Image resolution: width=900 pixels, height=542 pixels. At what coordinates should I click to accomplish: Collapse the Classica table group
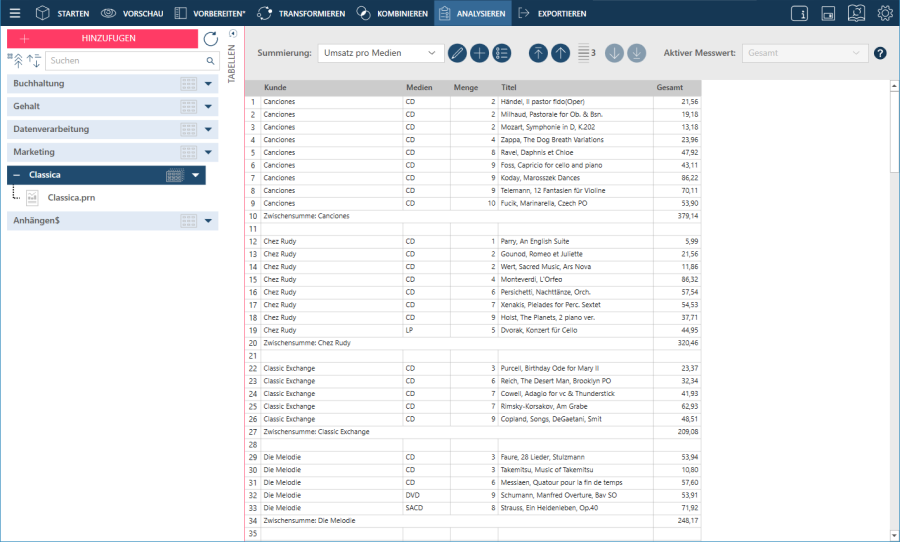(x=16, y=175)
